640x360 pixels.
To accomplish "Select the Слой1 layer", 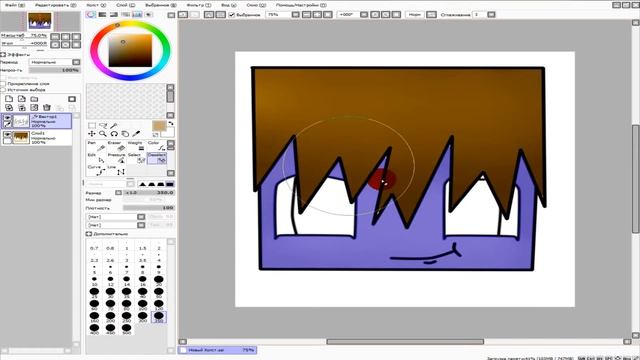I will tap(36, 138).
